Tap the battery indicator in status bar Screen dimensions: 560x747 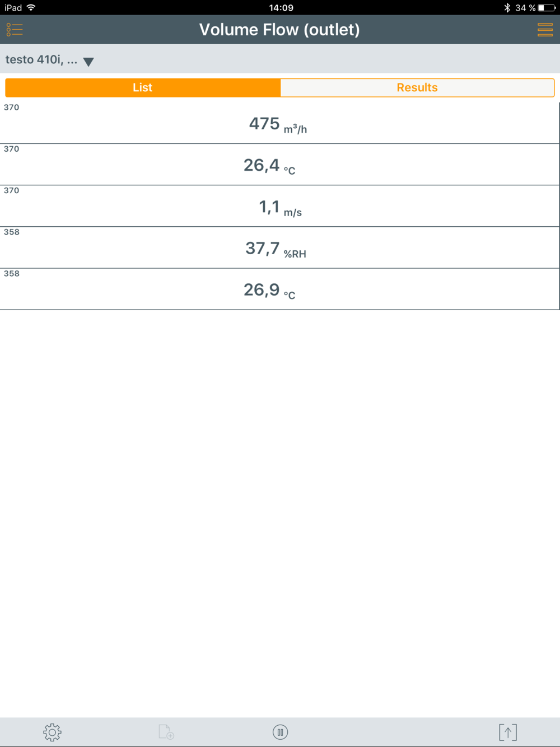pos(547,8)
